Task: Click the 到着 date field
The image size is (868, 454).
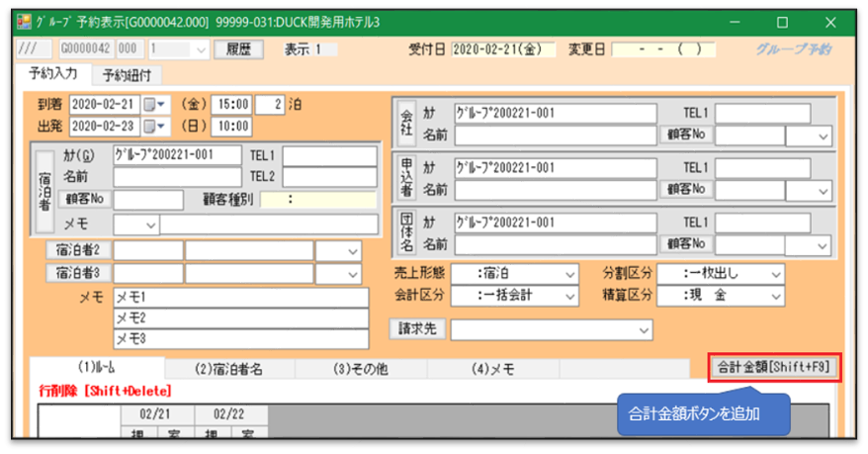Action: (x=105, y=105)
